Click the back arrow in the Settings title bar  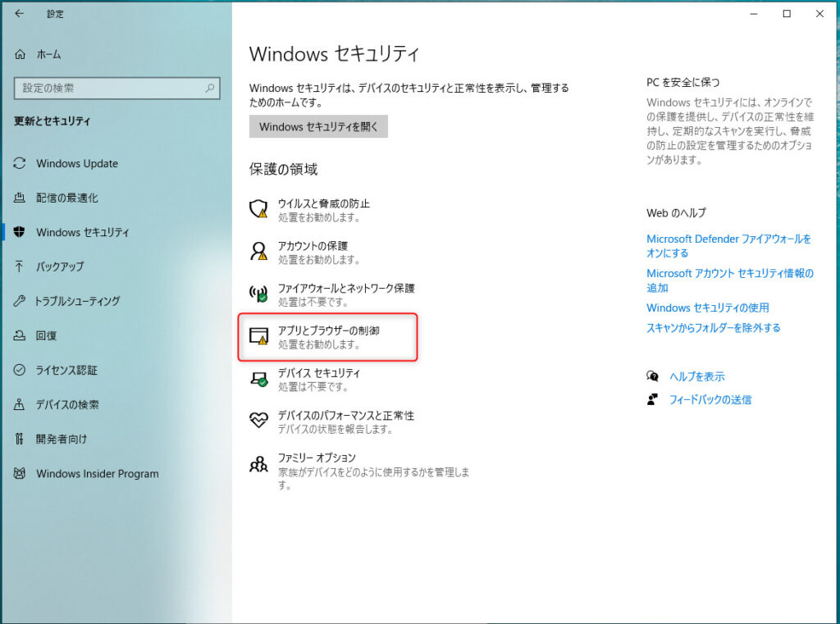pyautogui.click(x=20, y=14)
